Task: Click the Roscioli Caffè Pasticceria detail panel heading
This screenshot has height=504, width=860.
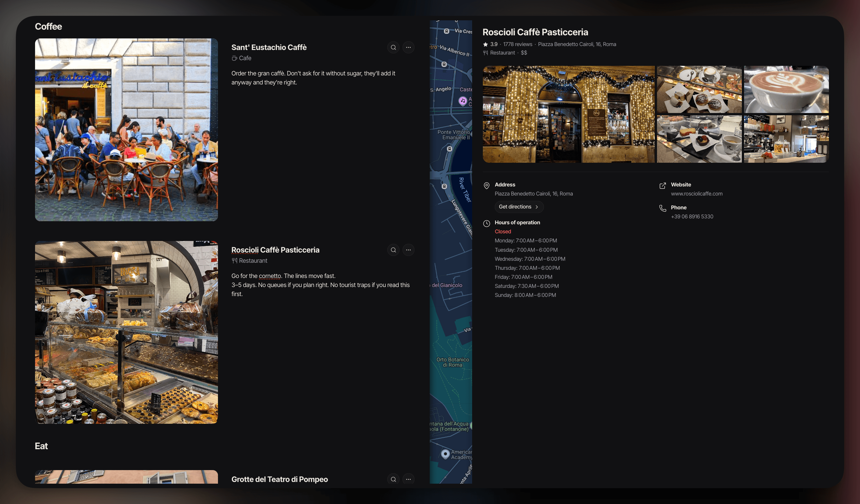Action: pyautogui.click(x=535, y=32)
